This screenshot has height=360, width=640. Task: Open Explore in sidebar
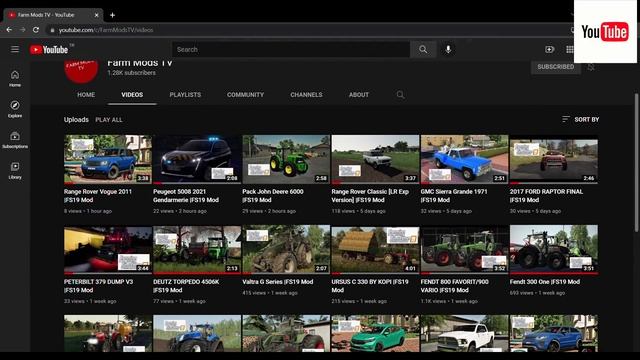(15, 109)
